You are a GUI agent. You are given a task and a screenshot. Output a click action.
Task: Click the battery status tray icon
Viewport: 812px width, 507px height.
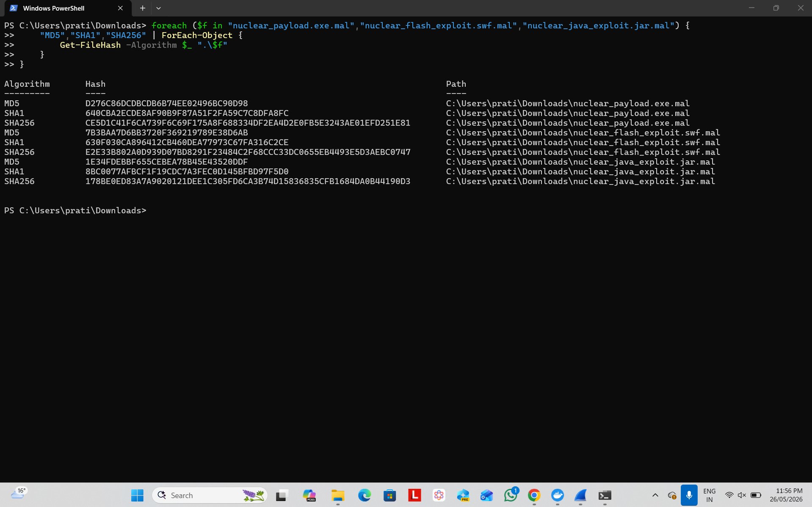(756, 495)
